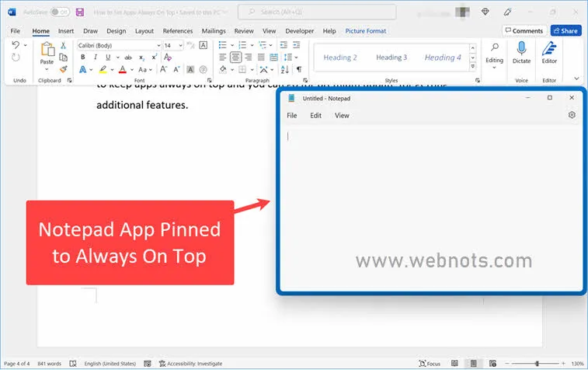Open Line and Paragraph Spacing menu
The height and width of the screenshot is (370, 588).
coord(288,57)
